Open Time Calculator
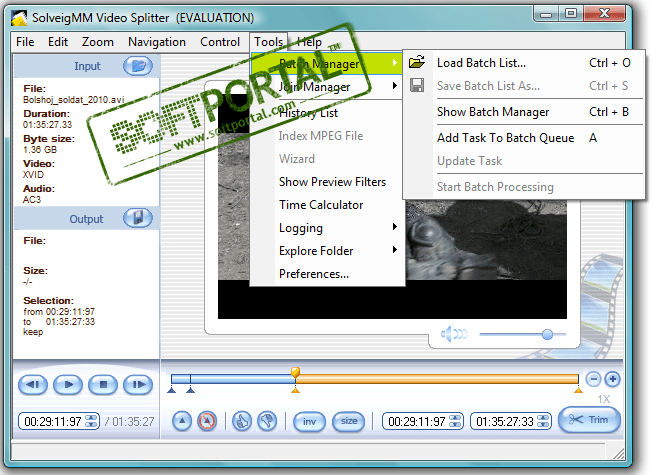The image size is (653, 475). [326, 204]
